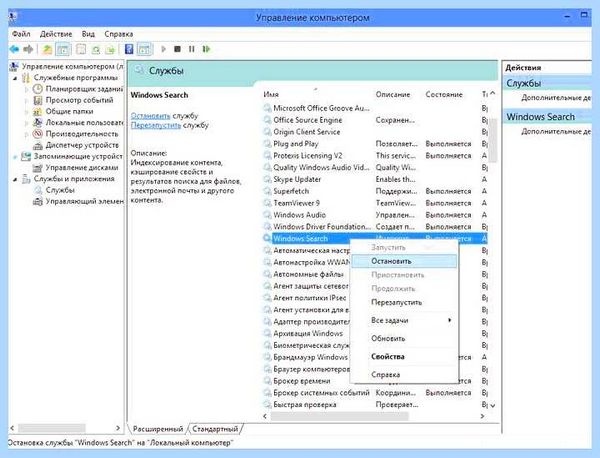Collapse the Службы и приложения node arrow
600x458 pixels.
pyautogui.click(x=15, y=179)
